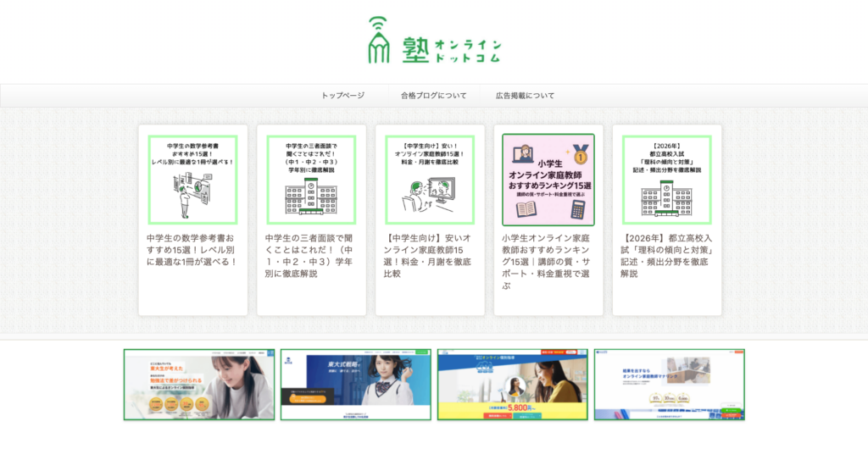This screenshot has height=449, width=868.
Task: Open the オンライン個別指導 5,800円 banner
Action: coord(513,385)
